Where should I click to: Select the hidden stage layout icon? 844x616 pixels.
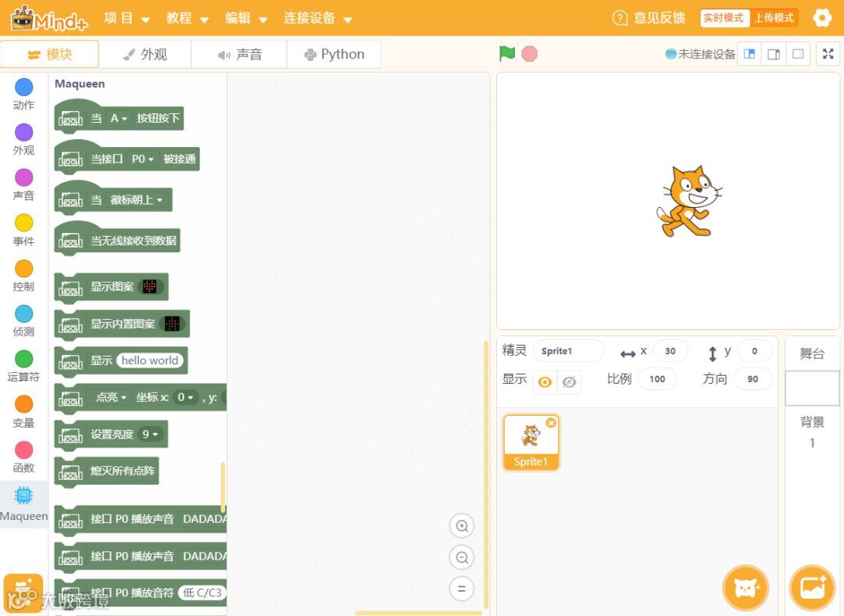(798, 54)
